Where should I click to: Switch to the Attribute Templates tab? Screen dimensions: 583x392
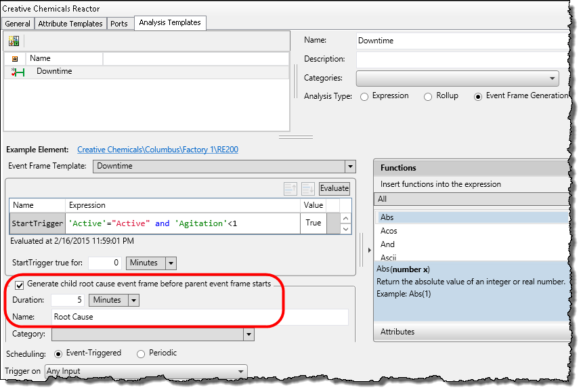(x=70, y=22)
